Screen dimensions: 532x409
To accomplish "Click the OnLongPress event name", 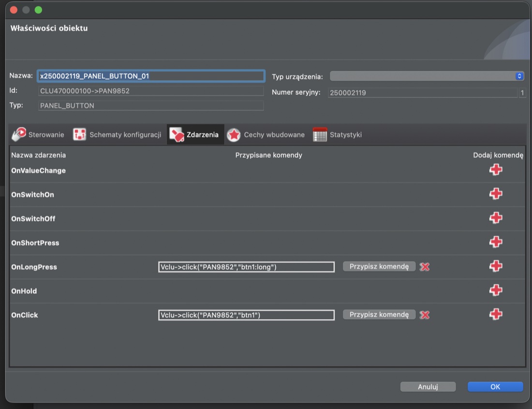I will (x=34, y=267).
